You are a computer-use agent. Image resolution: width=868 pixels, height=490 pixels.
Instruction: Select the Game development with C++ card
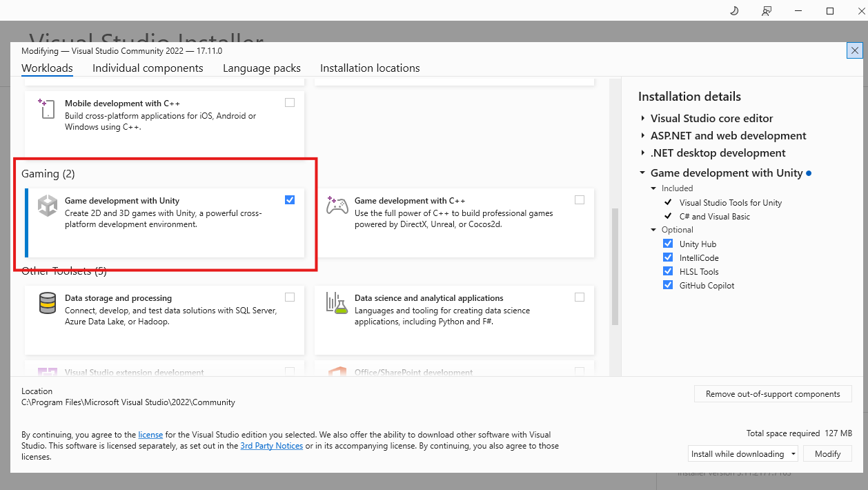tap(454, 223)
